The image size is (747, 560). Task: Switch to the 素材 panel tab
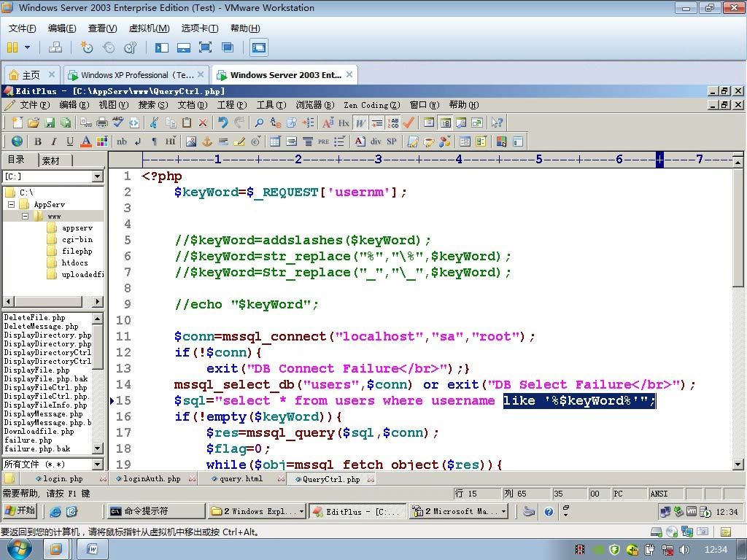[x=52, y=160]
